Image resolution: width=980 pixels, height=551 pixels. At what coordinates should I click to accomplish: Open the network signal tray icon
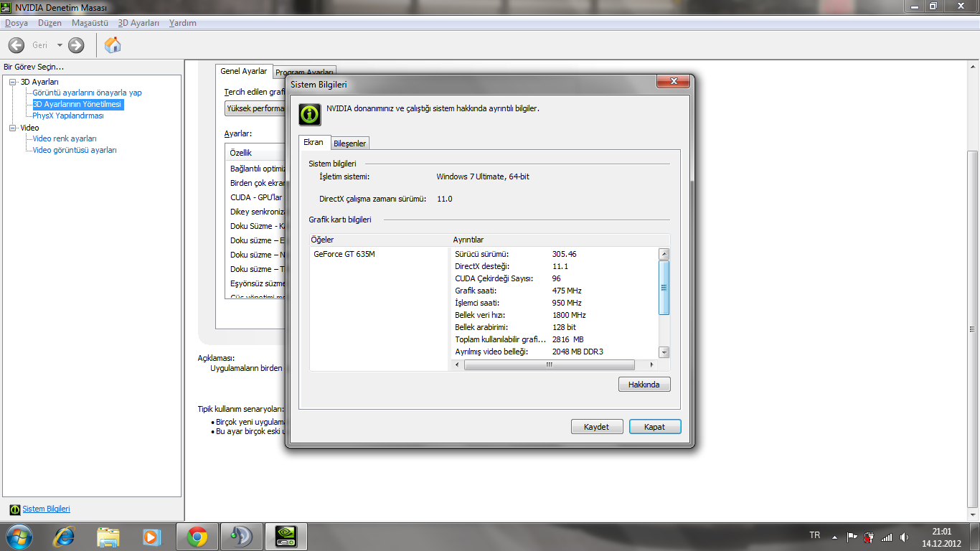[x=887, y=537]
